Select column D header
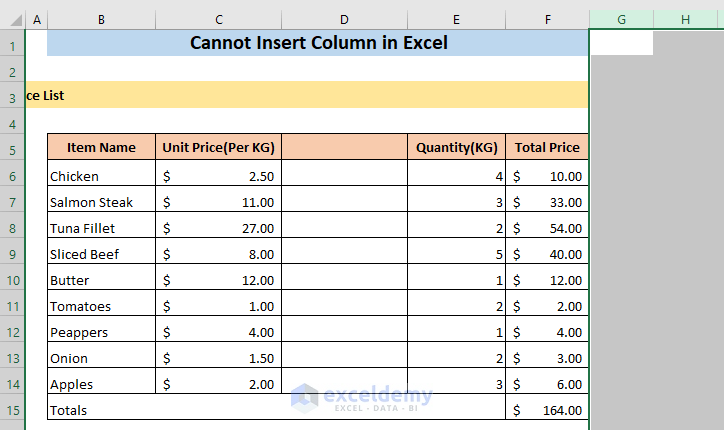The height and width of the screenshot is (430, 724). [344, 19]
